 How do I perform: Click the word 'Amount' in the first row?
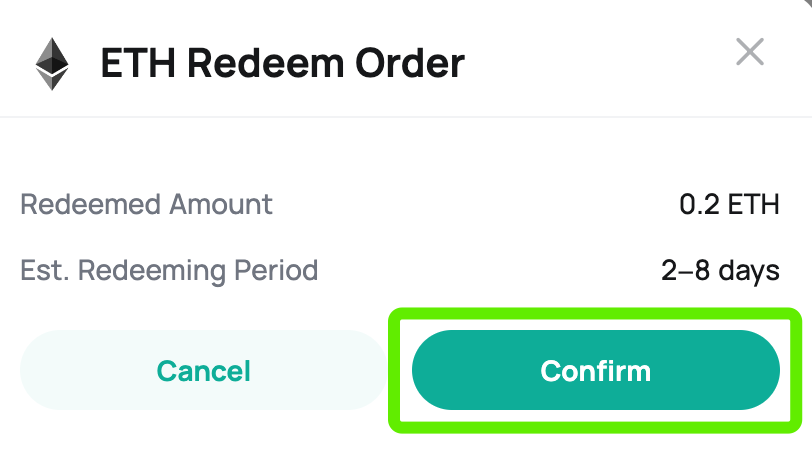(x=221, y=204)
